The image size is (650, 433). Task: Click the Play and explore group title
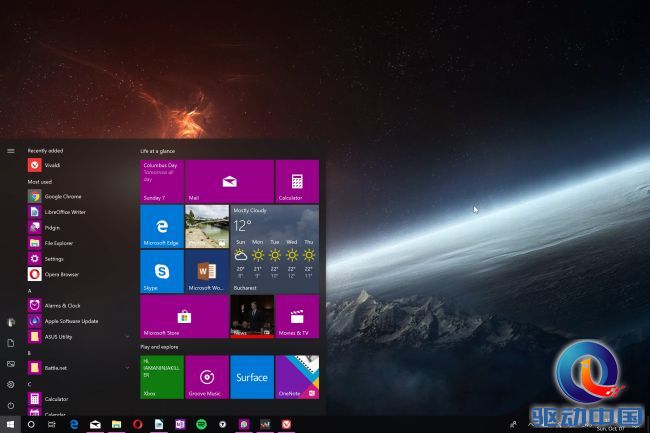pyautogui.click(x=159, y=347)
